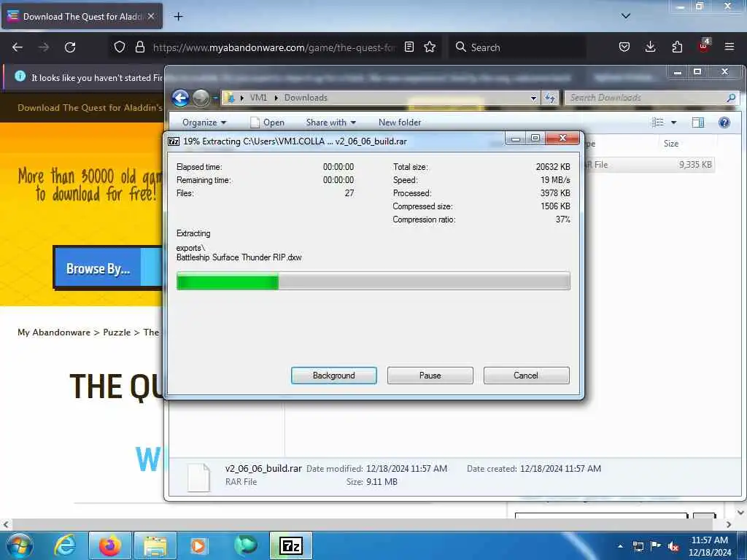Change the Explorer view icon
The image size is (747, 560).
pyautogui.click(x=657, y=122)
